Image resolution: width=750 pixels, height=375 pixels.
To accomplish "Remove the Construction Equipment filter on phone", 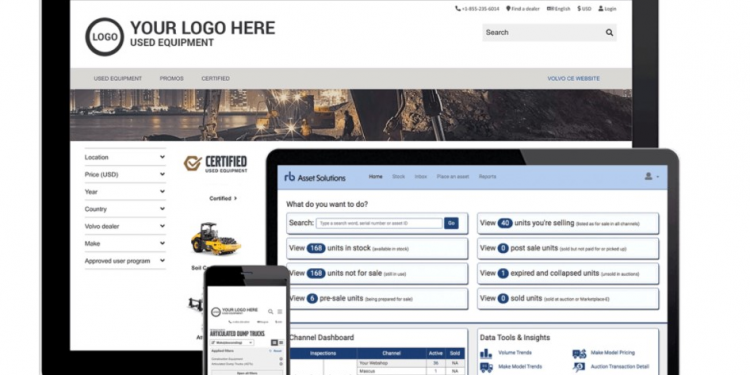I will [281, 359].
